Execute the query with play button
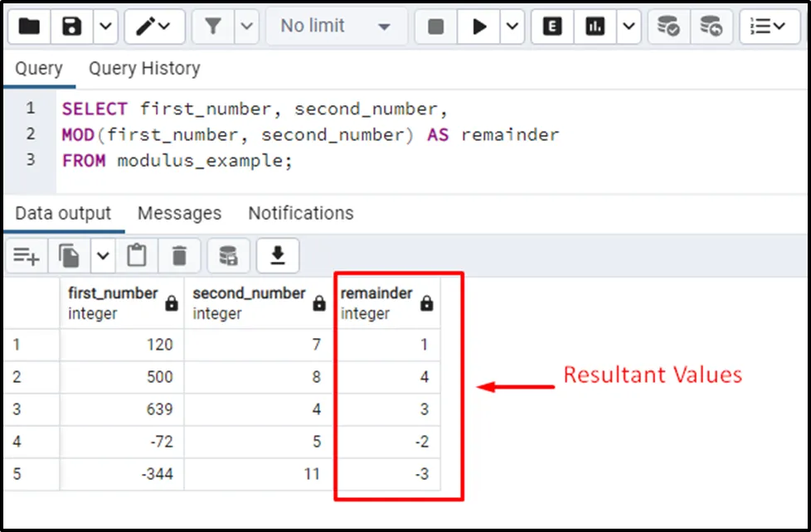Viewport: 811px width, 532px height. pos(479,27)
